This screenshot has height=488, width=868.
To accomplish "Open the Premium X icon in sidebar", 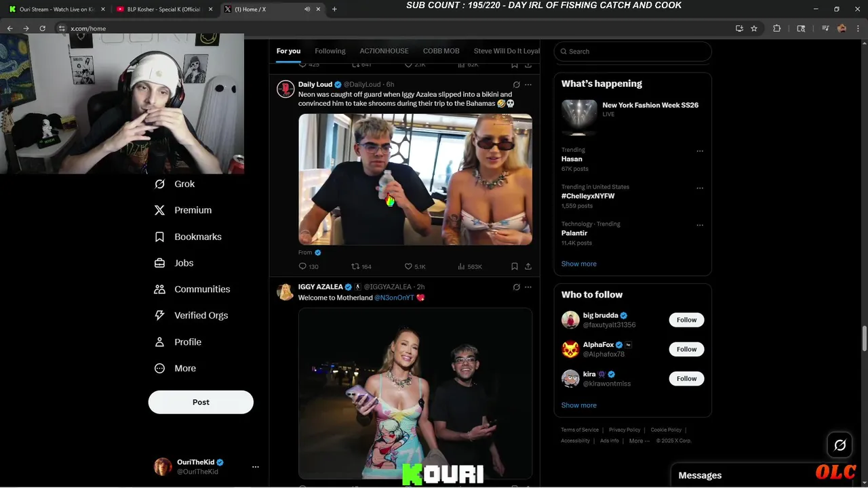I will click(159, 210).
